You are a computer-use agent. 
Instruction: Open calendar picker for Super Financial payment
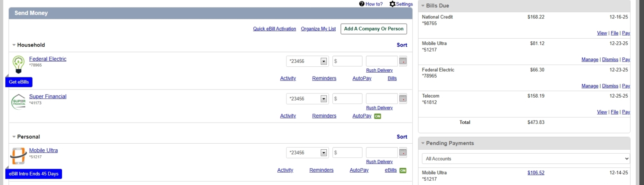pos(403,99)
